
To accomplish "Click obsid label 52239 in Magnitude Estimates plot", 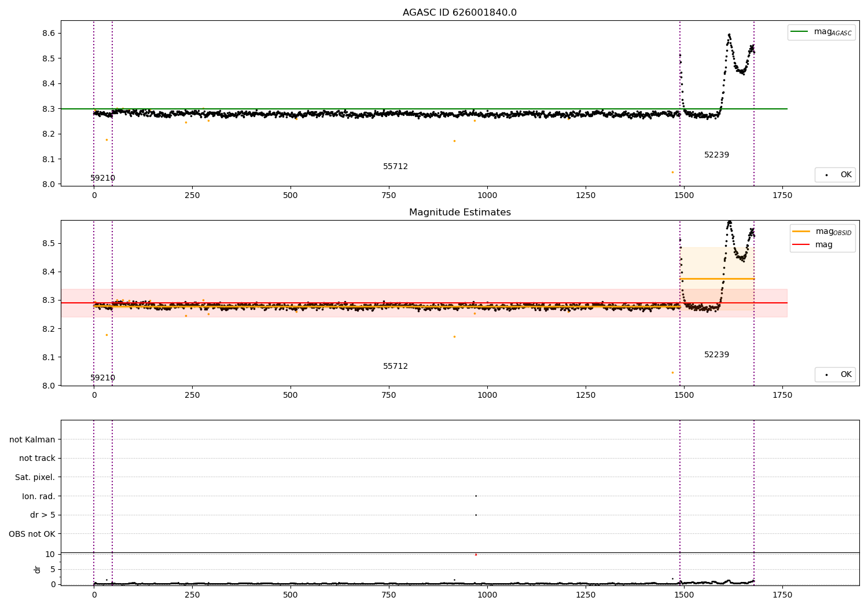I will pyautogui.click(x=716, y=355).
